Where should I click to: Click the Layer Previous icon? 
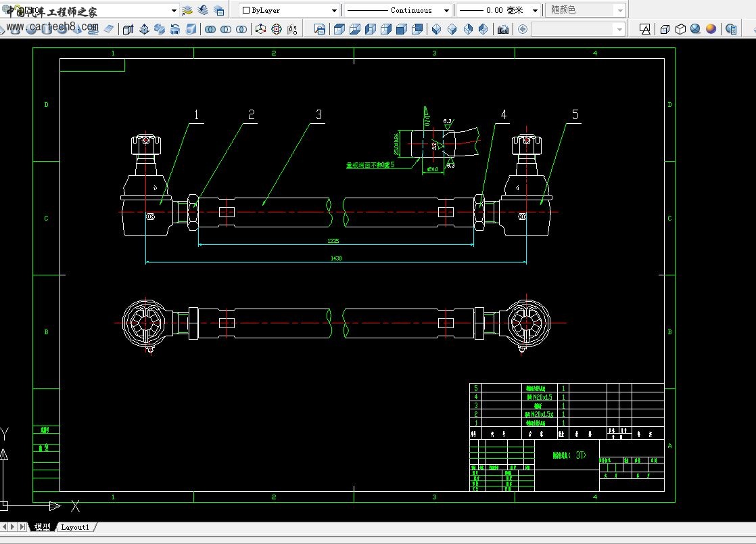(203, 10)
